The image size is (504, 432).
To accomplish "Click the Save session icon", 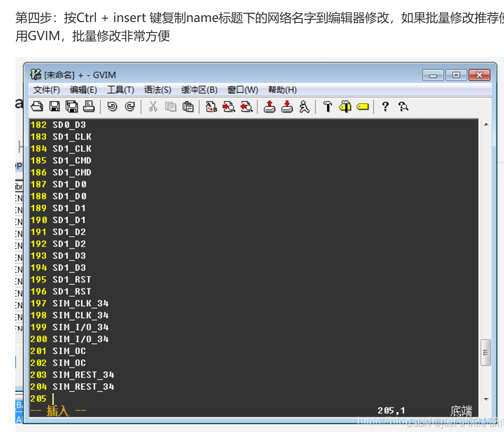I will point(287,107).
